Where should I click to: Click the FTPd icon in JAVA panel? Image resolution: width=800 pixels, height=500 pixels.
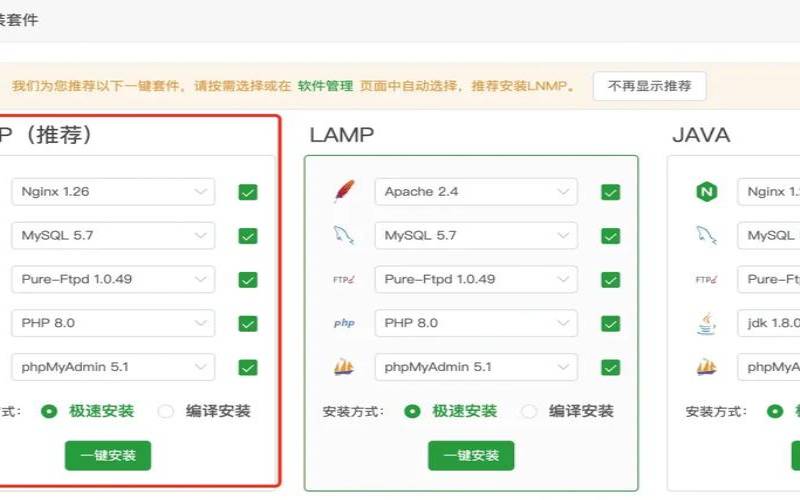click(707, 280)
